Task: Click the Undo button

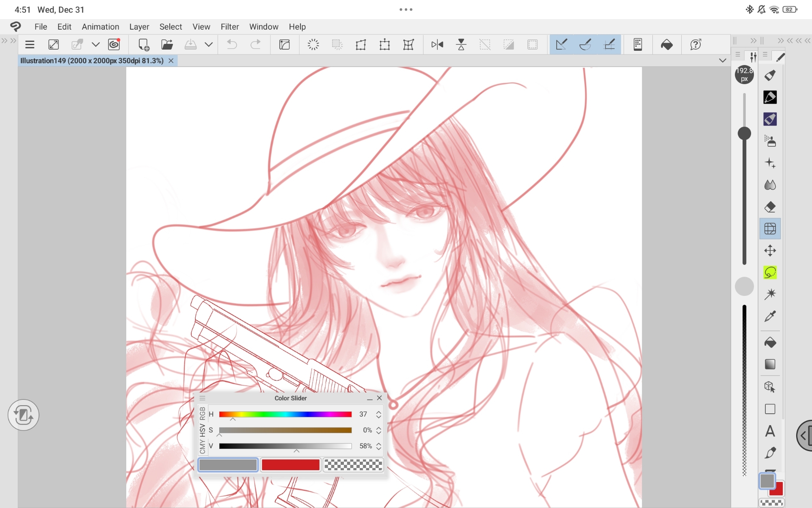Action: click(x=232, y=45)
